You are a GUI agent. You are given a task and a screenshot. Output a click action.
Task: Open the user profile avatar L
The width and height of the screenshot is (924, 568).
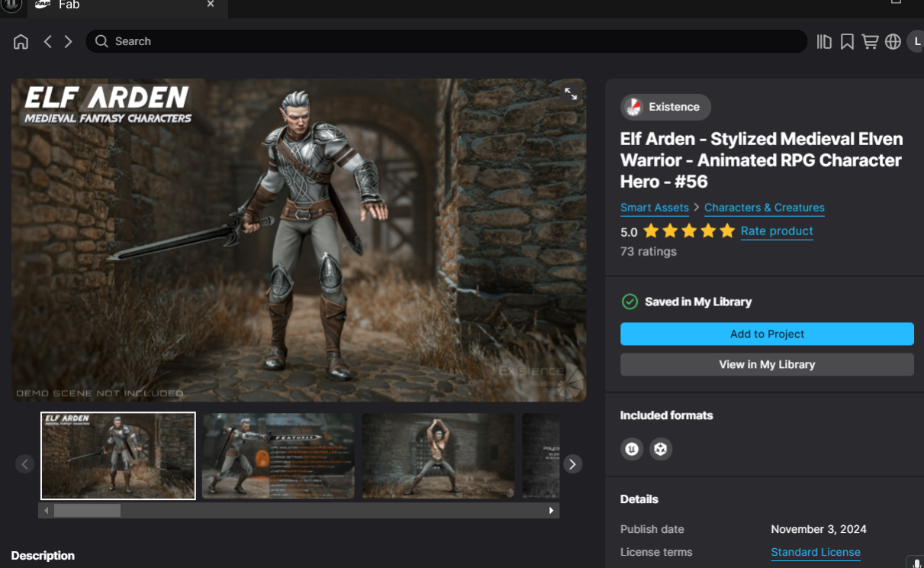(916, 41)
